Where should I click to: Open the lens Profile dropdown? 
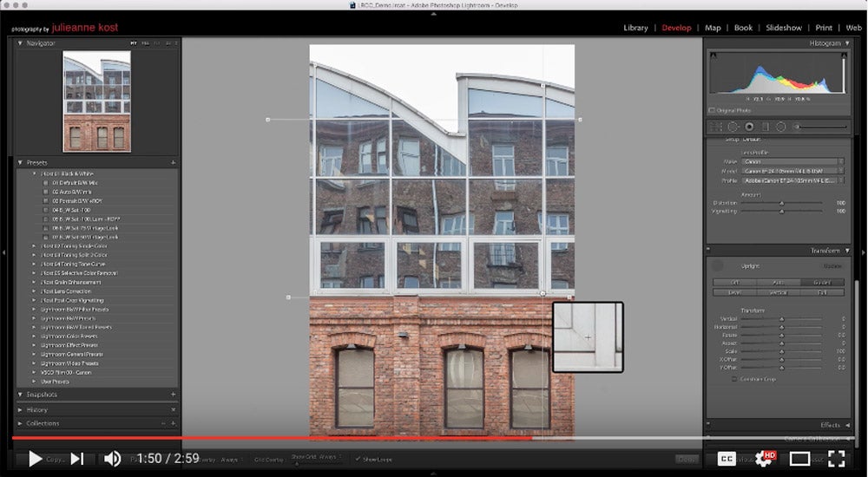[x=792, y=180]
